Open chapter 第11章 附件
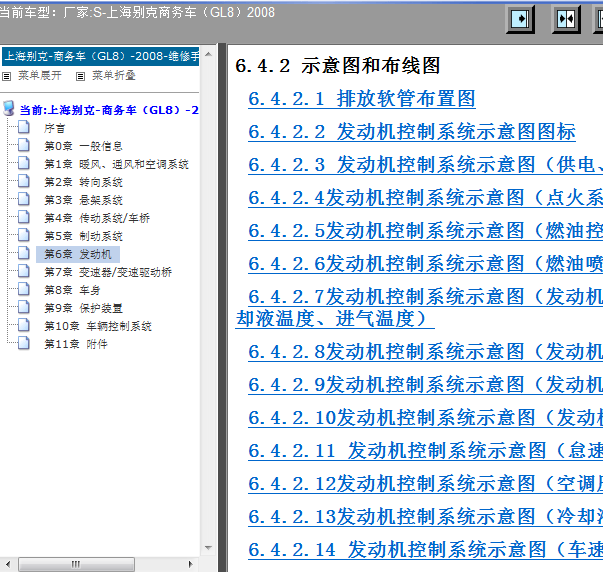The image size is (603, 572). [x=76, y=344]
